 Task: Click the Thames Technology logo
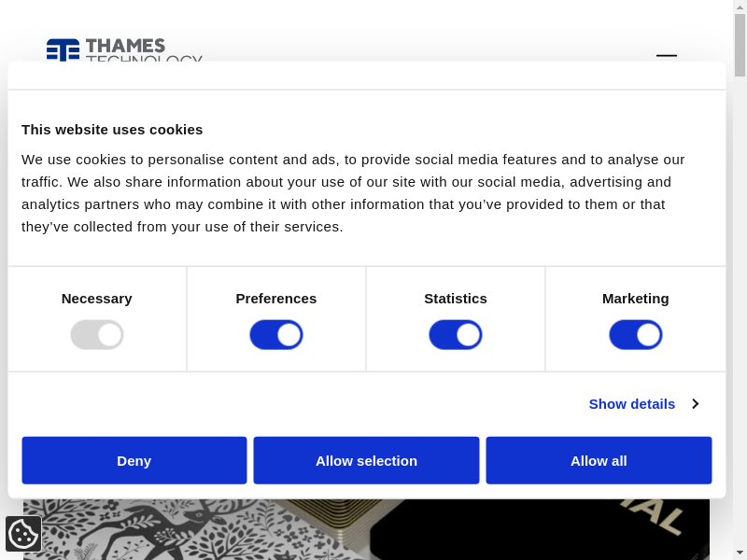tap(123, 49)
